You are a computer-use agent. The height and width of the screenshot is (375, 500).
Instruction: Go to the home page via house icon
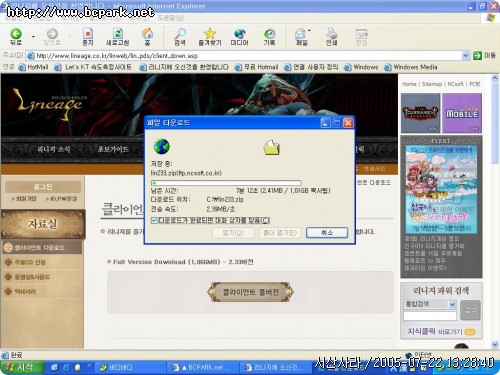[147, 37]
